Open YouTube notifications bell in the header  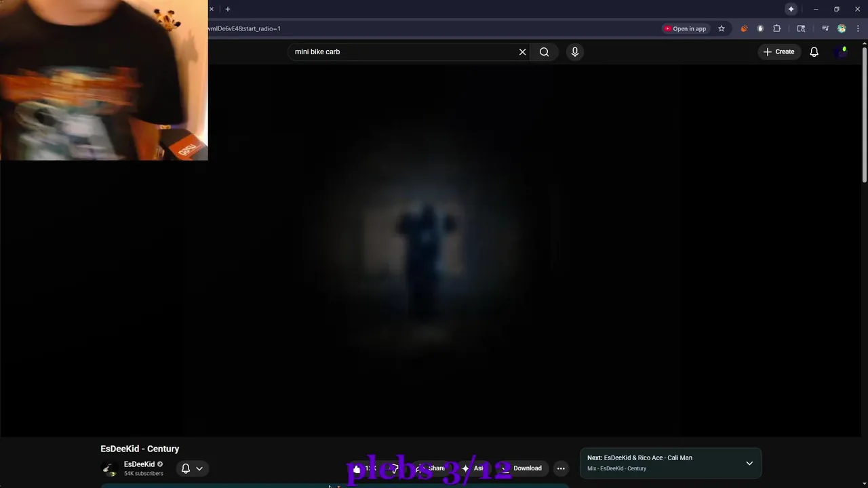814,52
